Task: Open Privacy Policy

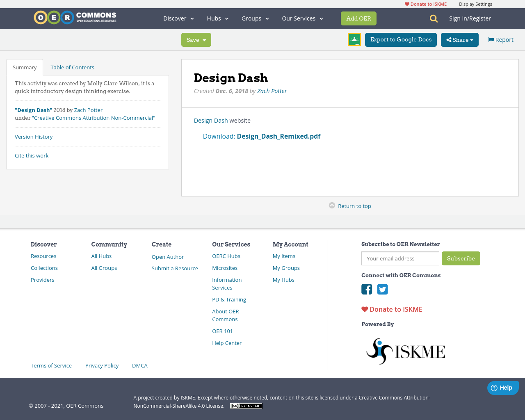Action: click(102, 365)
